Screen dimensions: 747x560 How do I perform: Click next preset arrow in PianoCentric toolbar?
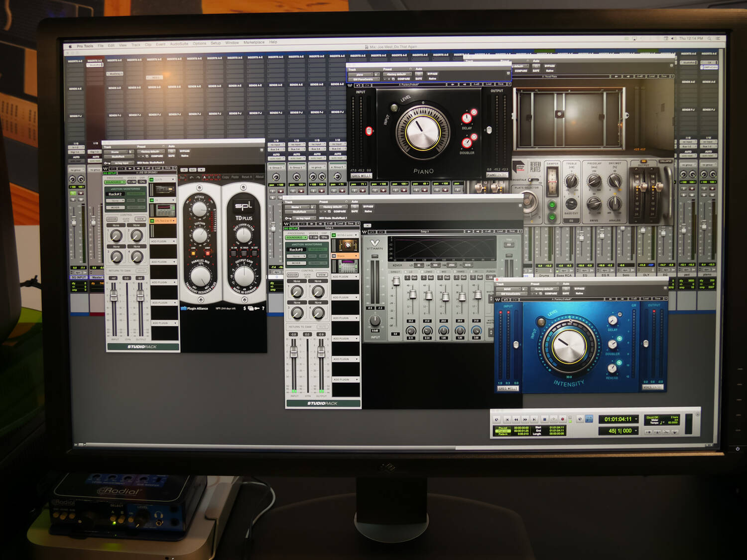click(x=464, y=84)
